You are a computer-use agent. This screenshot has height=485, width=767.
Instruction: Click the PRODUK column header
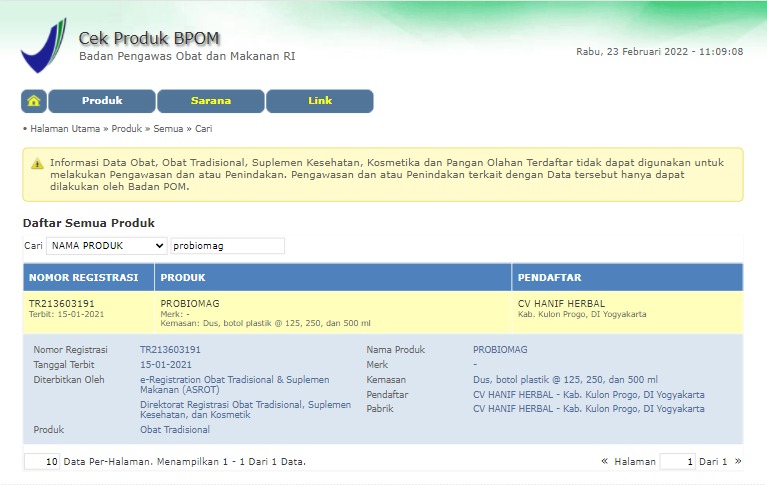tap(333, 277)
